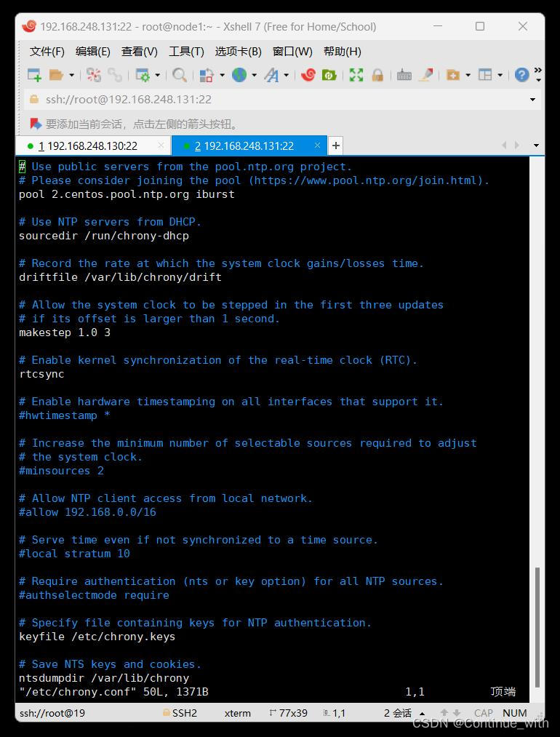
Task: Click the New session toolbar icon
Action: coord(34,75)
